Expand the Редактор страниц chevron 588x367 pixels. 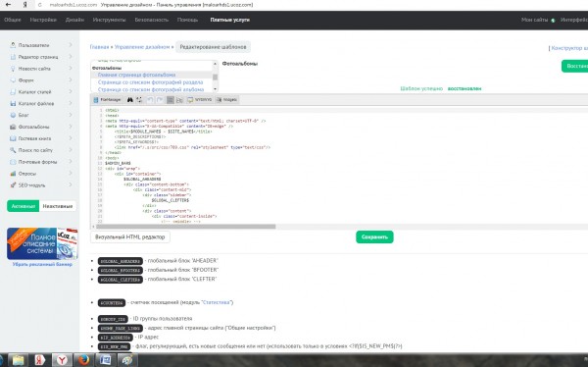pos(71,57)
